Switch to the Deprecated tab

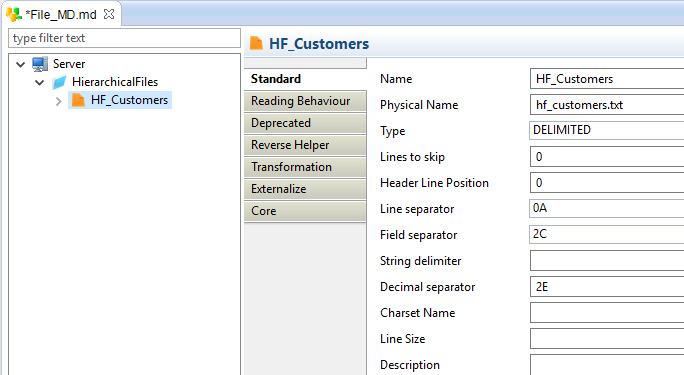pyautogui.click(x=305, y=123)
